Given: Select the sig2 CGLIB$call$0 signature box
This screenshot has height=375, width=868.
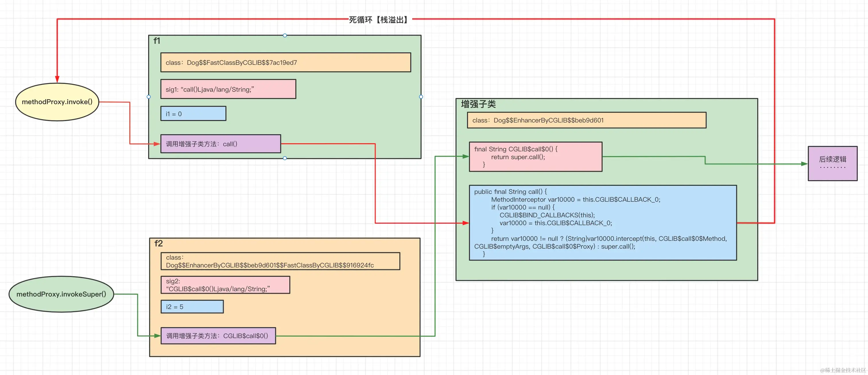Looking at the screenshot, I should pyautogui.click(x=225, y=285).
